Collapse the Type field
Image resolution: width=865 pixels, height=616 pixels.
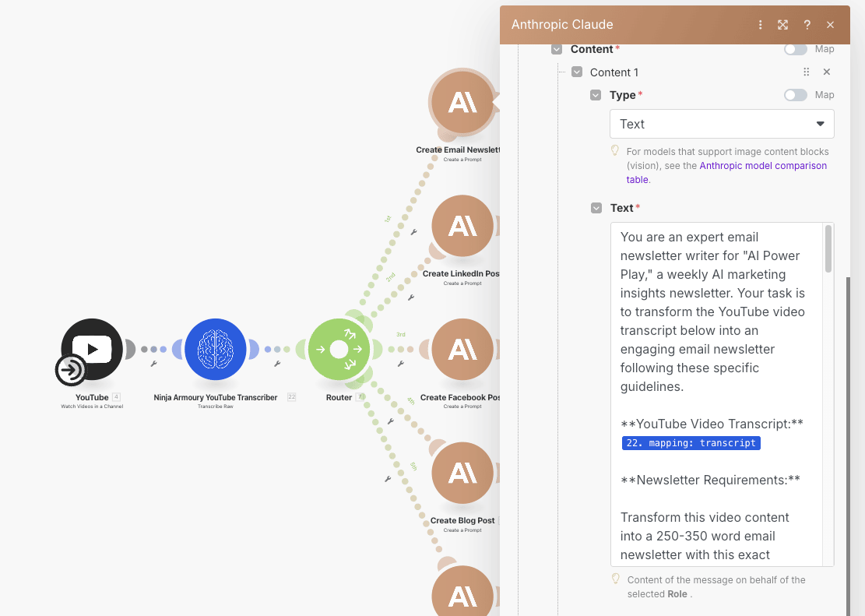(596, 95)
